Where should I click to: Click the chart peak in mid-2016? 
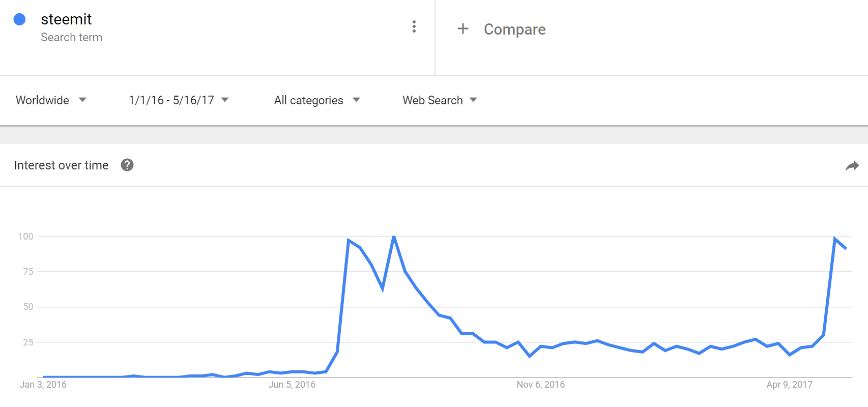tap(394, 237)
